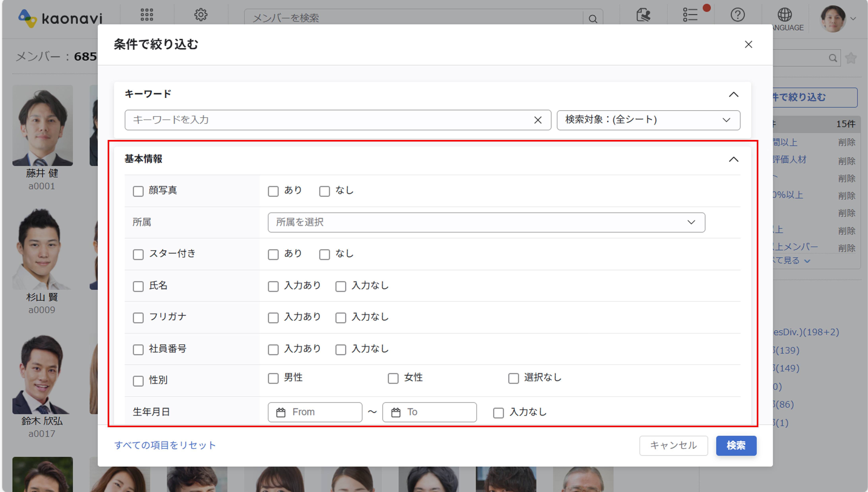Click すべての項目をリセット link

click(165, 445)
